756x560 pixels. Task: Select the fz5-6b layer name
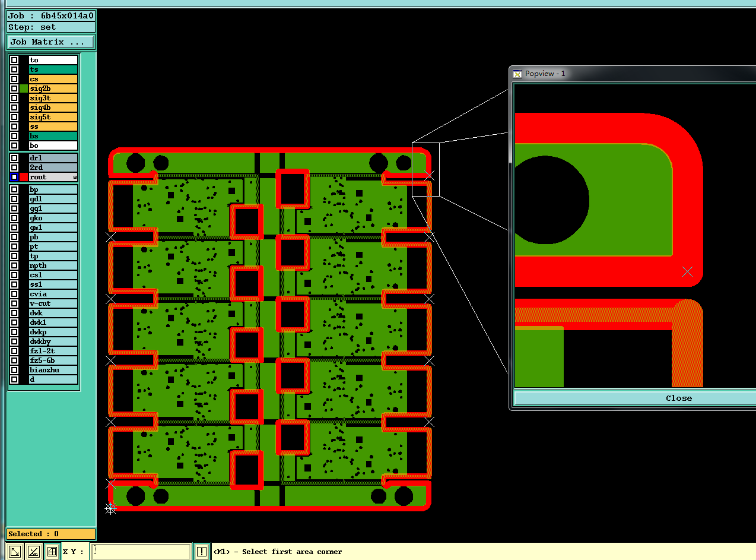pos(53,360)
